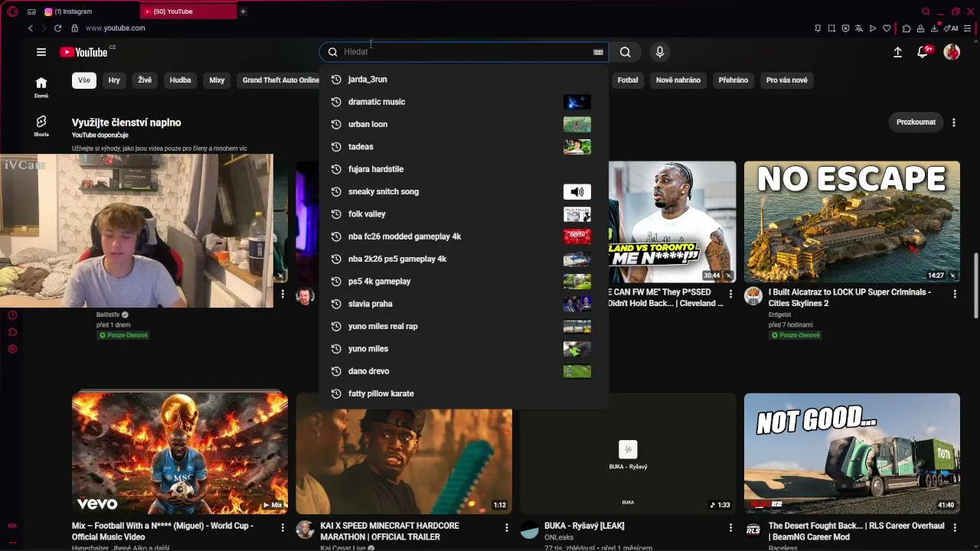
Task: Select the 'Hudba' filter chip
Action: tap(181, 80)
